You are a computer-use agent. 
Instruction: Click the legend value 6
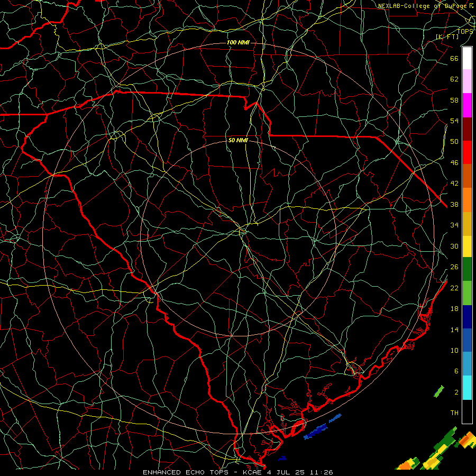[456, 371]
